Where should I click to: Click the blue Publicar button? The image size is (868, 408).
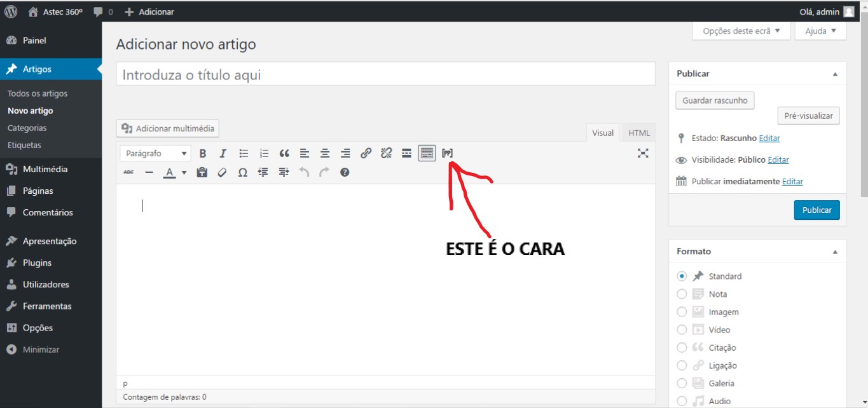pos(816,210)
